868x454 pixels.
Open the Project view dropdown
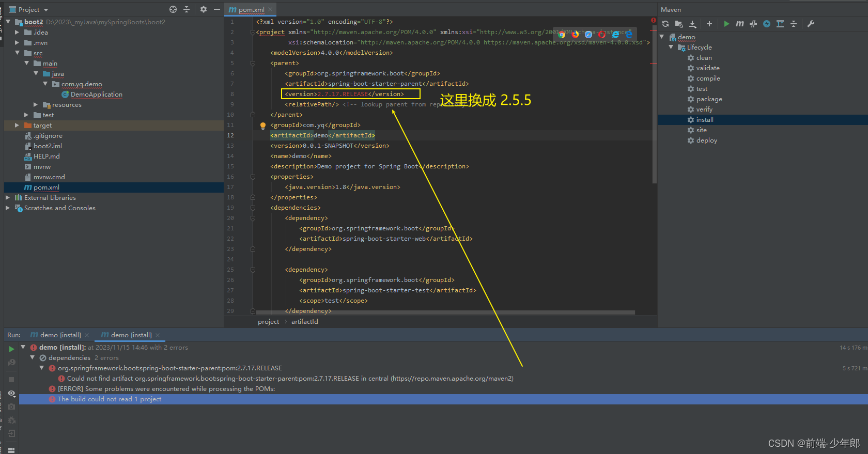(x=28, y=9)
